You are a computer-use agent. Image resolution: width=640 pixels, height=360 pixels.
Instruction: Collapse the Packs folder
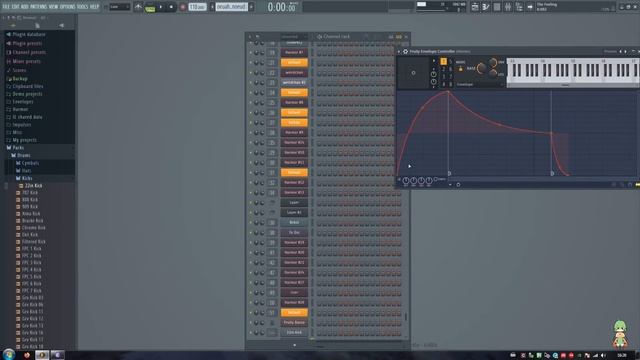click(x=18, y=148)
